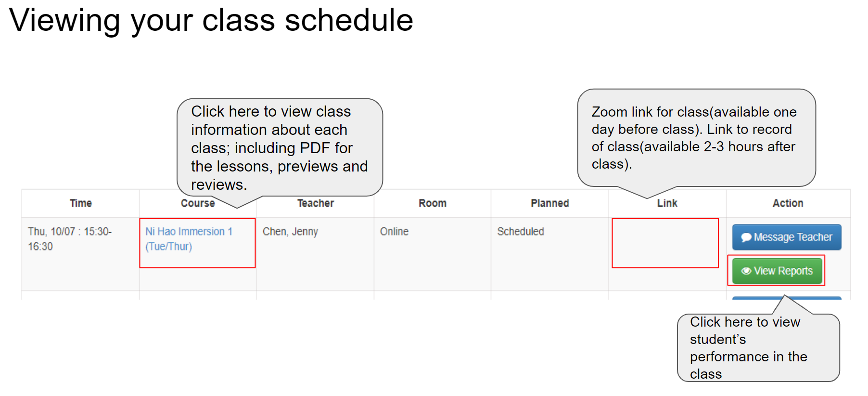This screenshot has width=868, height=396.
Task: Click the Teacher column header
Action: 315,203
